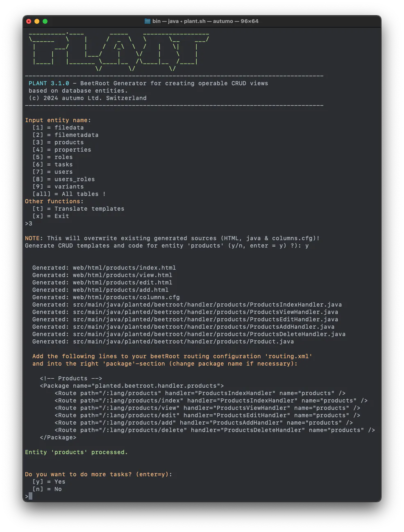Click the window title 'bin — java ◂ plant.sh'
The height and width of the screenshot is (532, 404).
pyautogui.click(x=179, y=21)
